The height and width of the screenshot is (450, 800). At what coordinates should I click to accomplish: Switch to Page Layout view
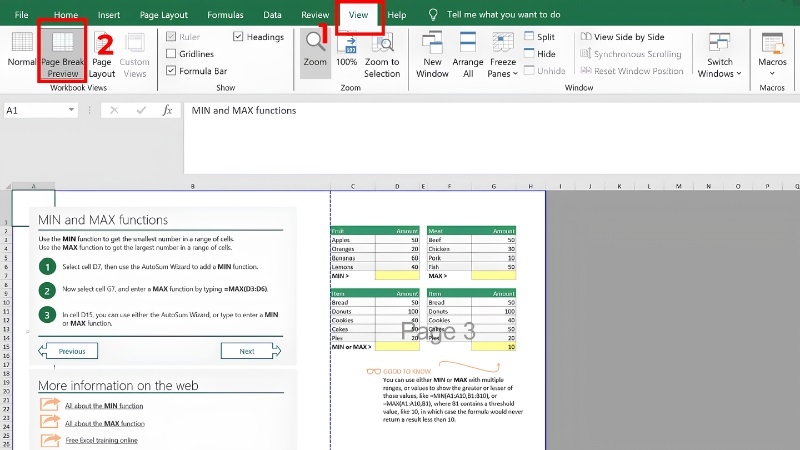pyautogui.click(x=102, y=55)
